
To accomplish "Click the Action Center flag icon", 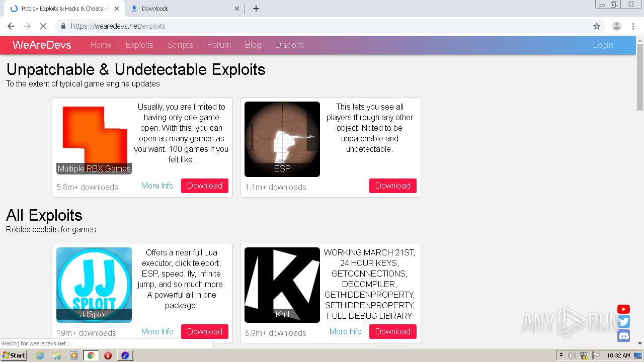I will click(596, 355).
